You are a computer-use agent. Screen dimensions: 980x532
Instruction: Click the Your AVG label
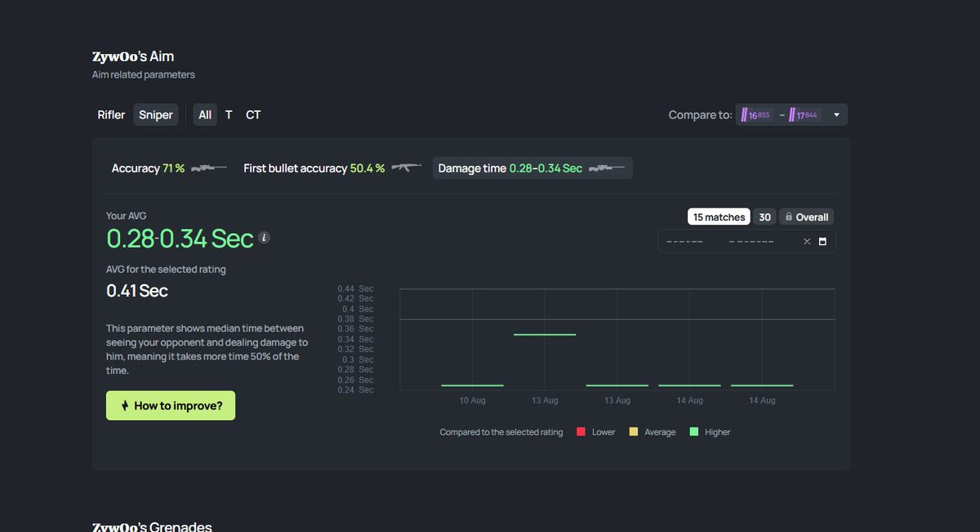(x=127, y=216)
